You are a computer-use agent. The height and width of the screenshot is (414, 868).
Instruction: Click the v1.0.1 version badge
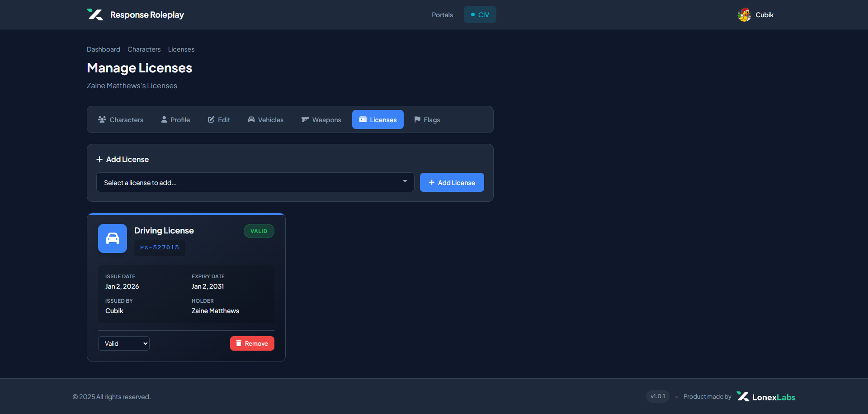click(x=658, y=396)
